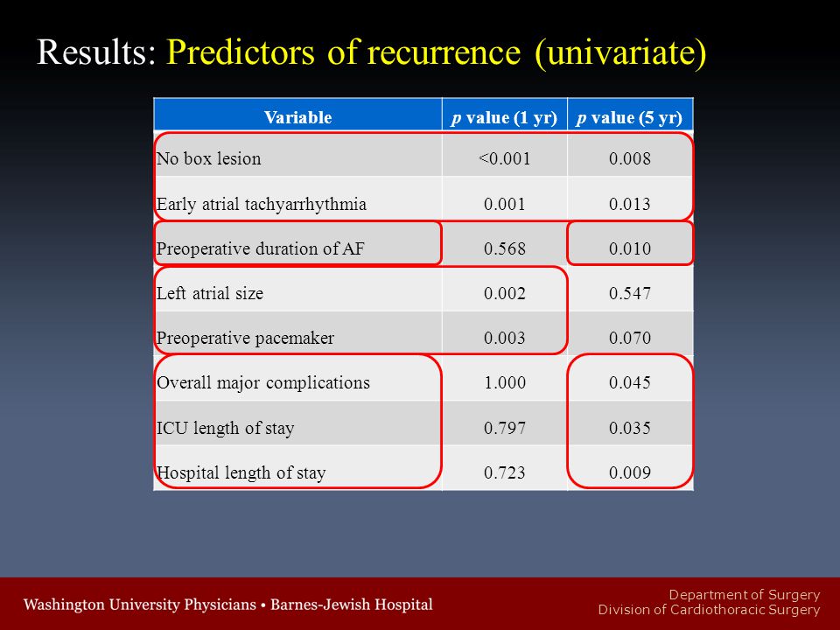
Task: Select the '0.045' five-year p value
Action: [630, 382]
